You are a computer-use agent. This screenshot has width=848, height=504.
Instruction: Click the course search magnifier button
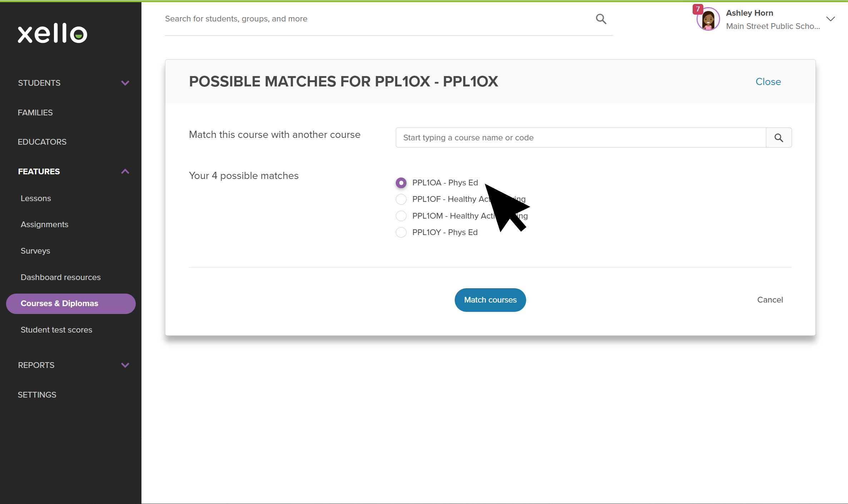tap(779, 138)
